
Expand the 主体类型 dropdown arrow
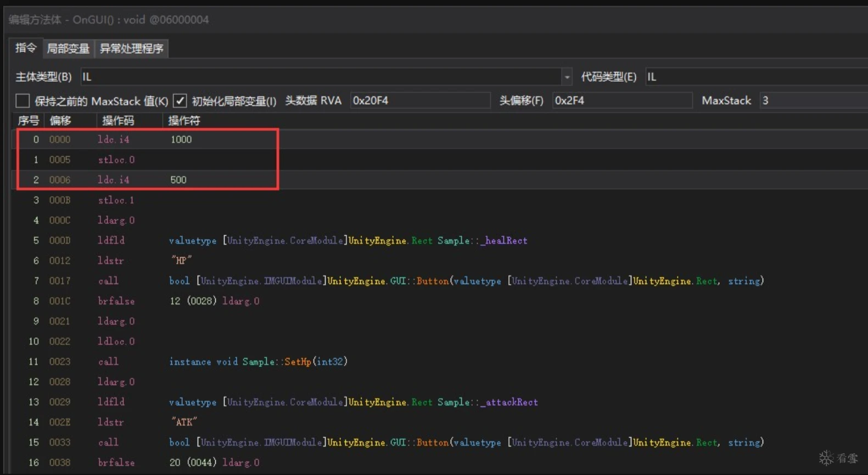pyautogui.click(x=567, y=77)
